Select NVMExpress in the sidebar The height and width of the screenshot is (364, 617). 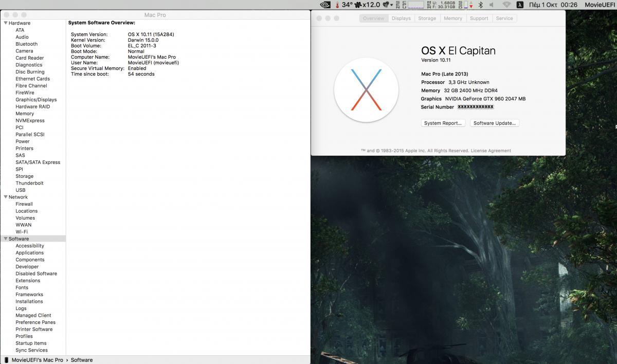click(30, 120)
